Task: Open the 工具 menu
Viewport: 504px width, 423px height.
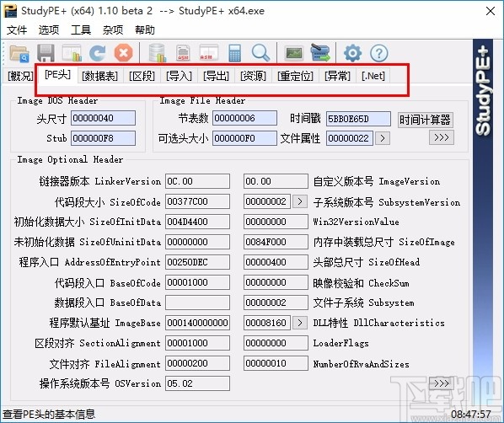Action: pos(81,30)
